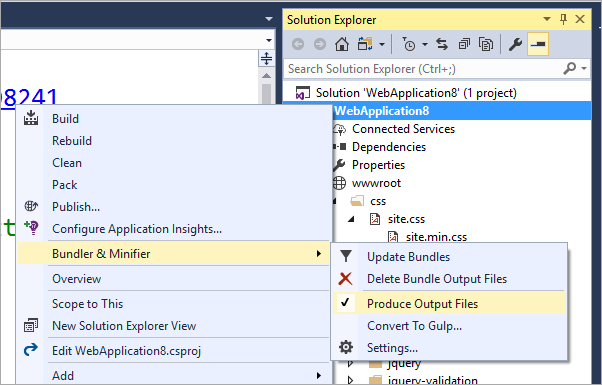Select the site.min.css file

[x=437, y=237]
